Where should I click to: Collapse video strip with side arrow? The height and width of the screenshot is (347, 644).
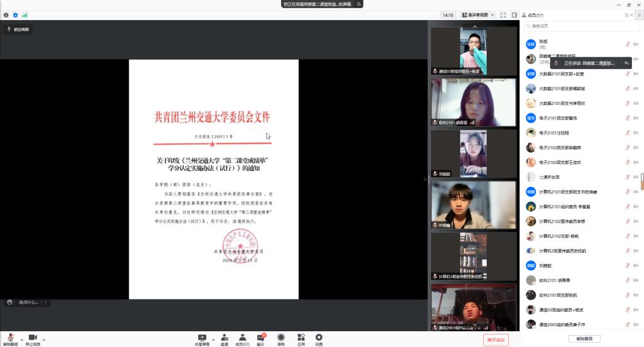point(425,179)
